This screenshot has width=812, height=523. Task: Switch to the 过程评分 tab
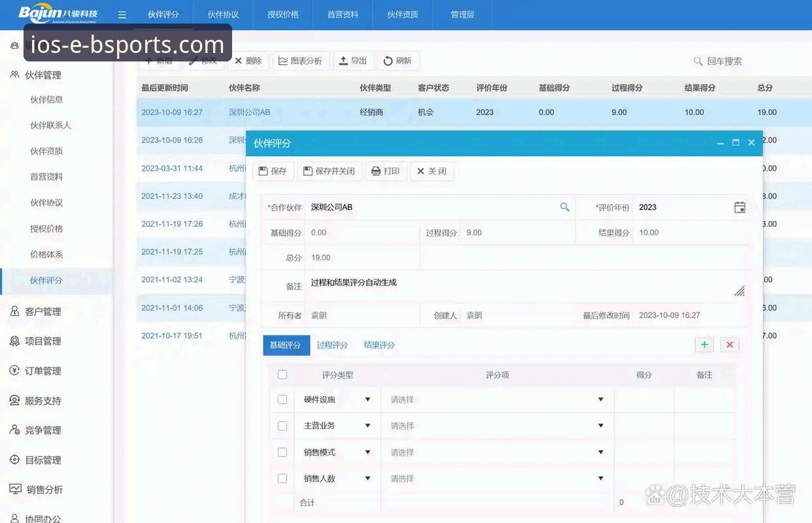[x=333, y=345]
